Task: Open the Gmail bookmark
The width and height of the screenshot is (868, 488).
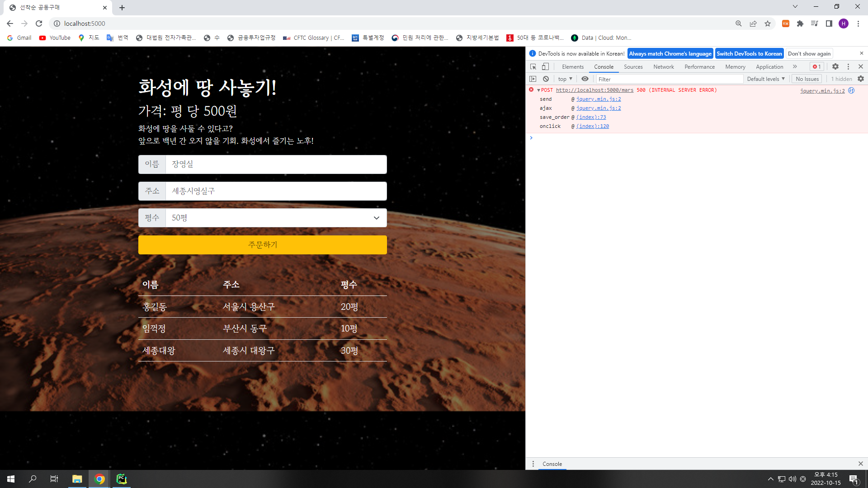Action: pyautogui.click(x=19, y=38)
